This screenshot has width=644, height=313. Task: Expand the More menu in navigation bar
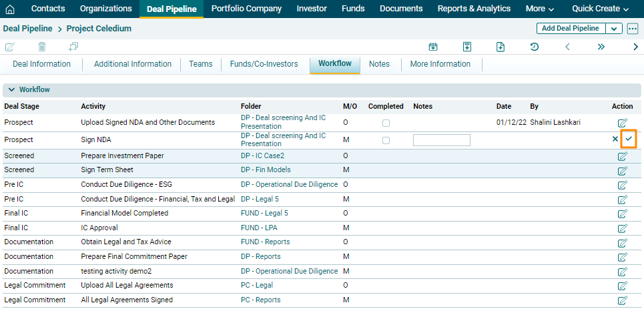(x=540, y=9)
